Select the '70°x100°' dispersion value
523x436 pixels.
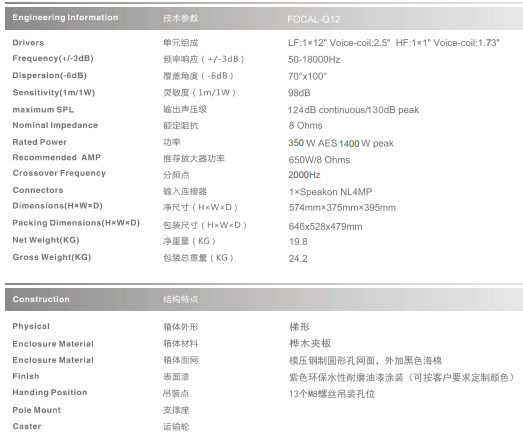coord(308,76)
